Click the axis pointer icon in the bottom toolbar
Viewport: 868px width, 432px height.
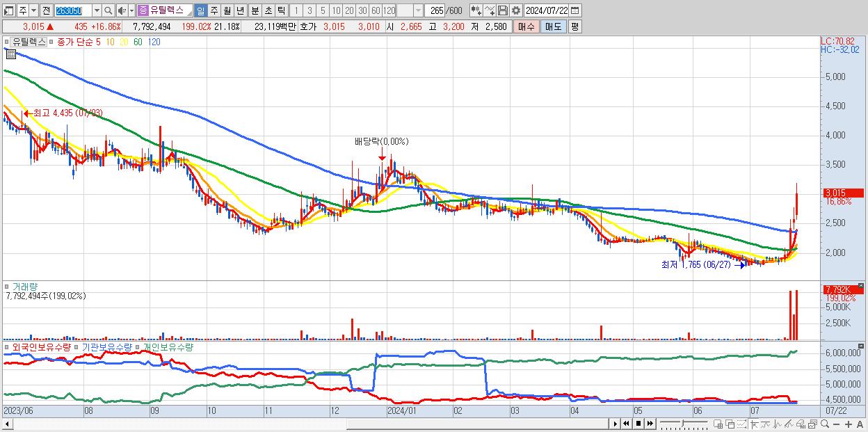coord(754,424)
